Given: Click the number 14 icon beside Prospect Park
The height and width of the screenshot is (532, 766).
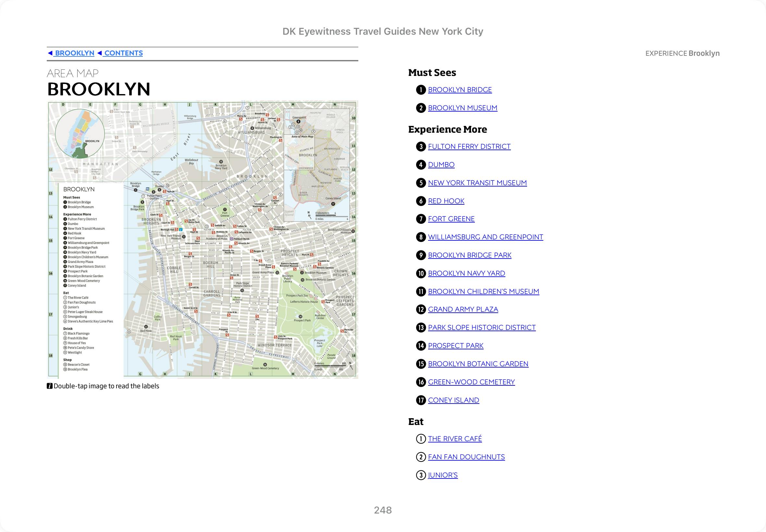Looking at the screenshot, I should coord(421,346).
